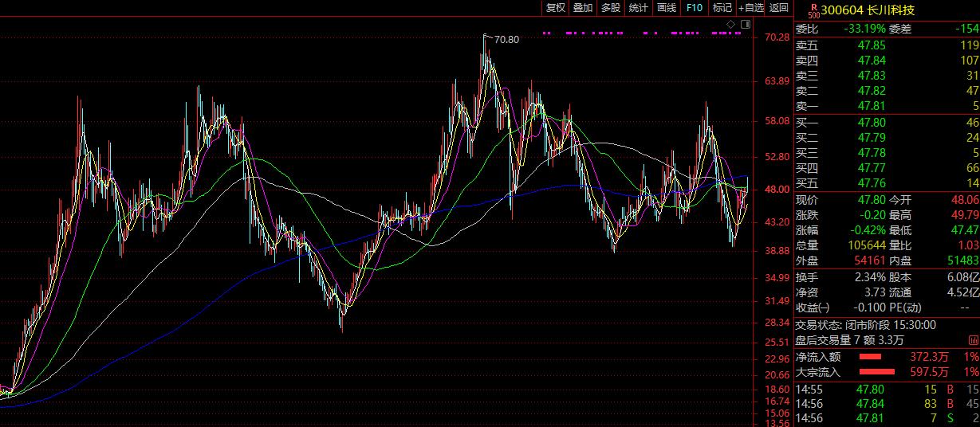980x427 pixels.
Task: Click the 大宗流入 red bar
Action: (876, 372)
